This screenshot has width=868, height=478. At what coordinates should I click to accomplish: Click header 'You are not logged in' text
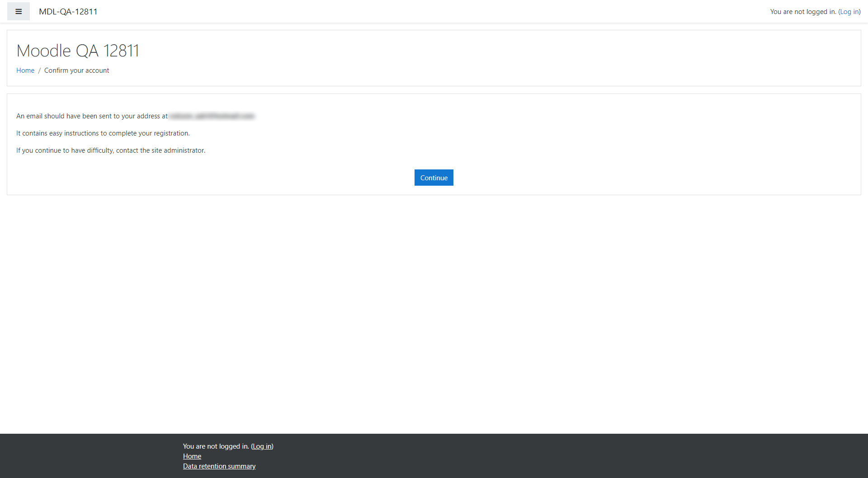pyautogui.click(x=803, y=12)
